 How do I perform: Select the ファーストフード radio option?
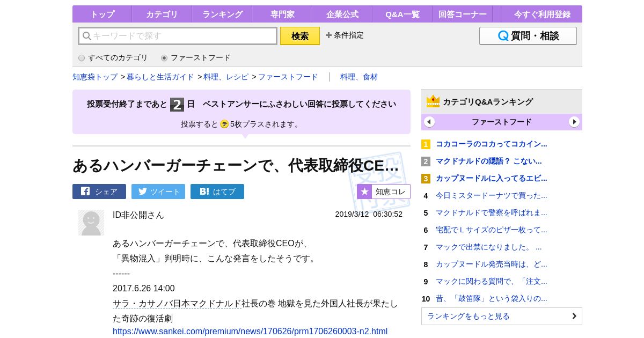pyautogui.click(x=164, y=58)
